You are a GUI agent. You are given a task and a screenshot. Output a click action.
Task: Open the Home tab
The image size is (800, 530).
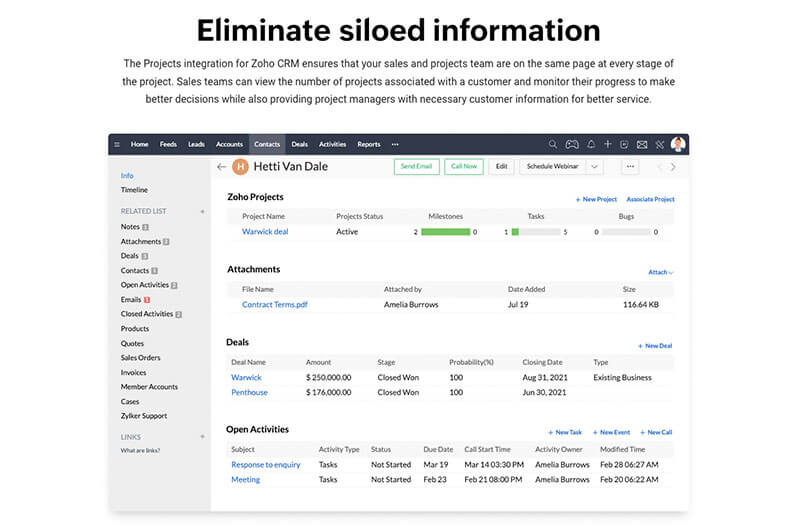pyautogui.click(x=139, y=144)
